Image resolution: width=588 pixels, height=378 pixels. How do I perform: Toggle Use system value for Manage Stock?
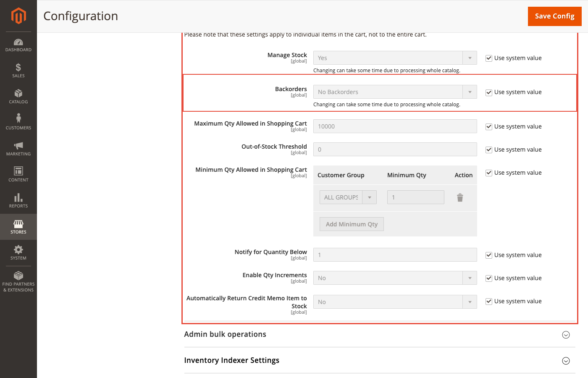click(489, 58)
